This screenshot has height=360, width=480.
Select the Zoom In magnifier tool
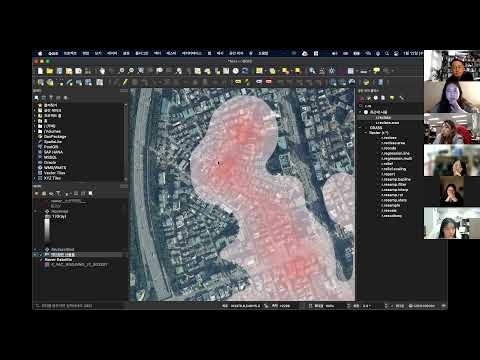click(121, 71)
